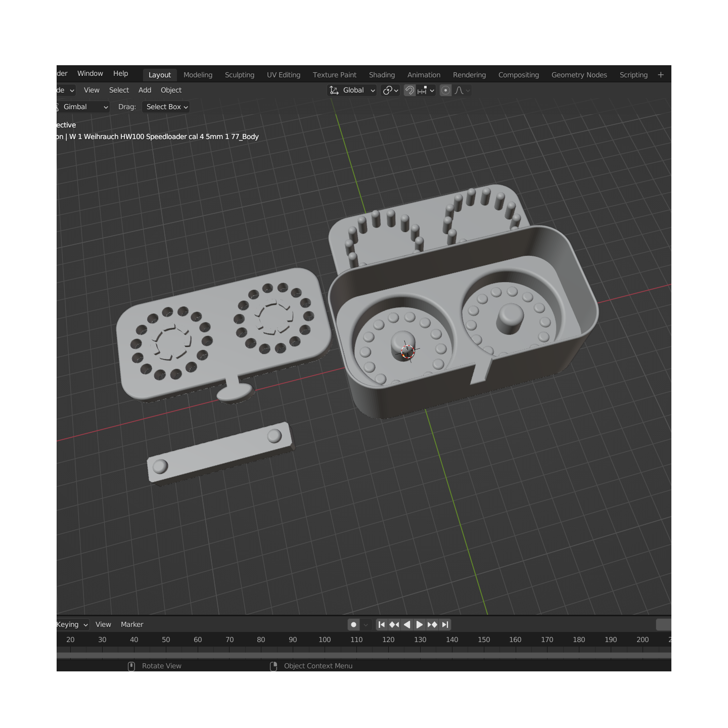This screenshot has width=728, height=728.
Task: Toggle proportional editing circle icon
Action: (445, 90)
